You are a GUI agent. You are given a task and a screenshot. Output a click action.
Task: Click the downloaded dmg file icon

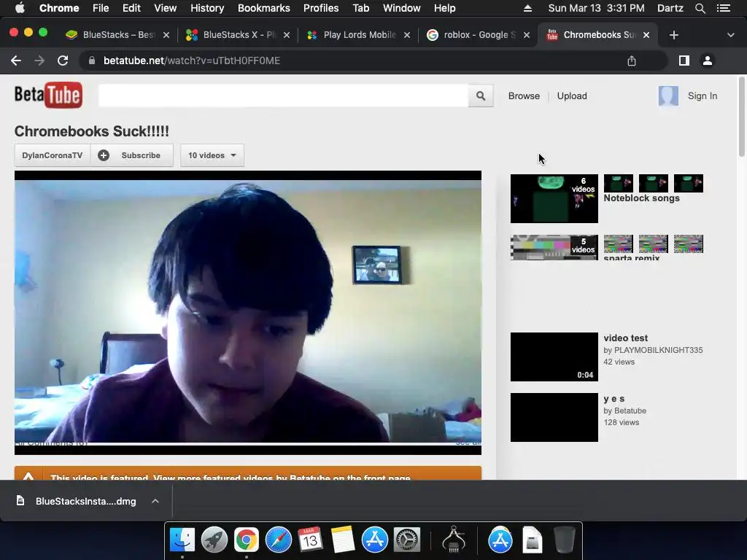[20, 500]
